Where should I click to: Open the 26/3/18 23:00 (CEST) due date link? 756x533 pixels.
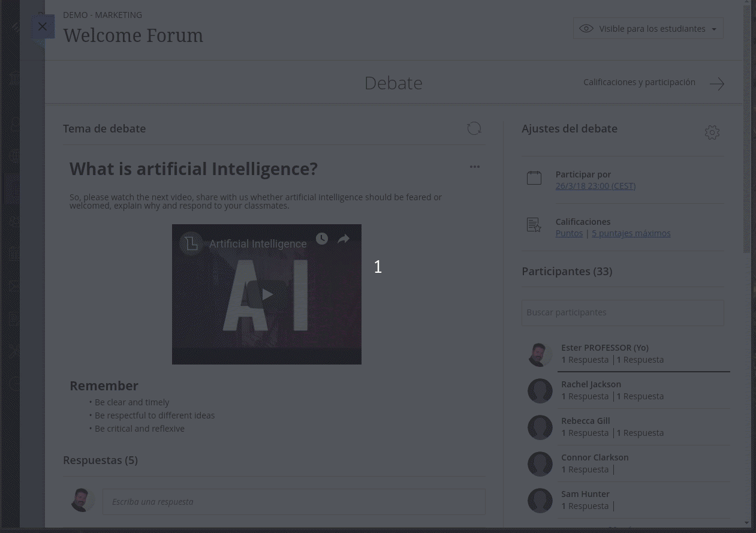[595, 186]
